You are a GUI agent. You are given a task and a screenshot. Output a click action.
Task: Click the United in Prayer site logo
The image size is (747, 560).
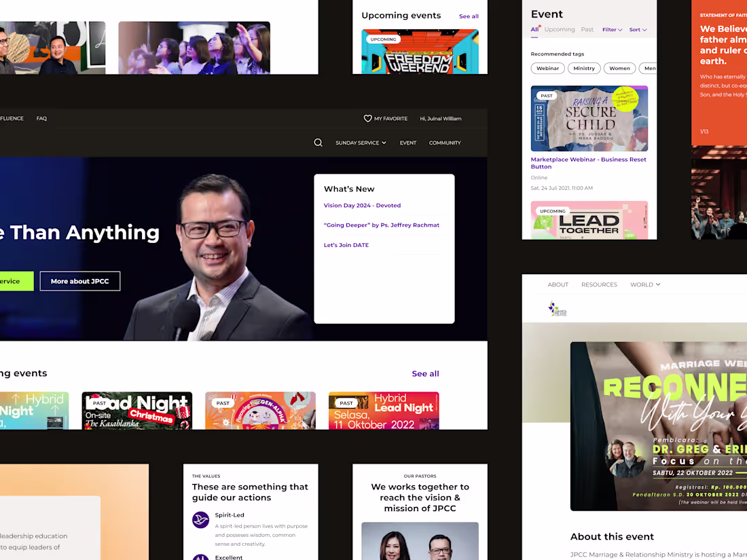coord(558,307)
